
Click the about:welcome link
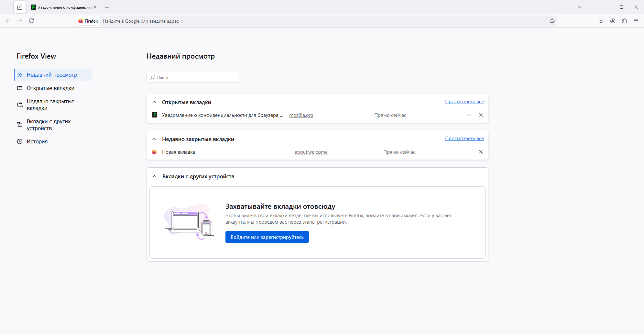[311, 152]
